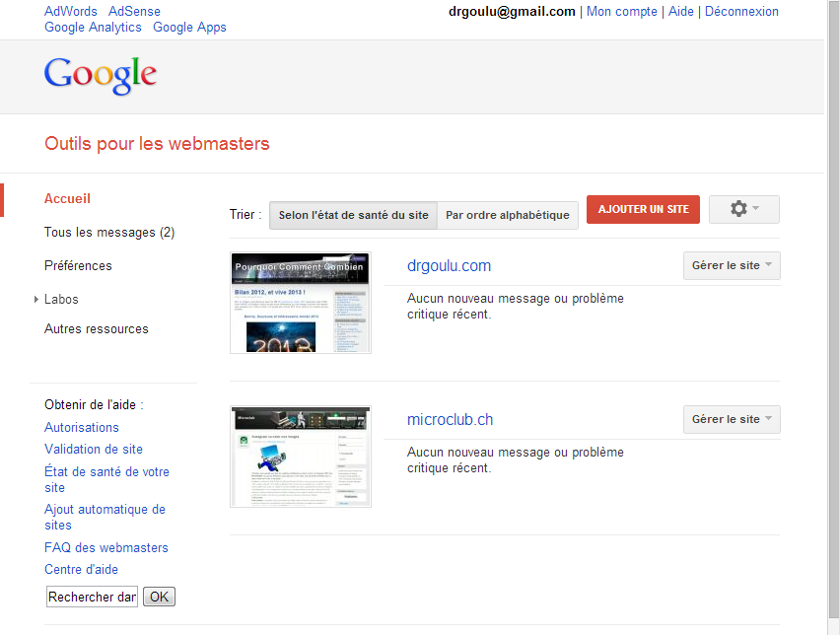Open the microclub.ch site link
This screenshot has height=635, width=840.
tap(450, 420)
